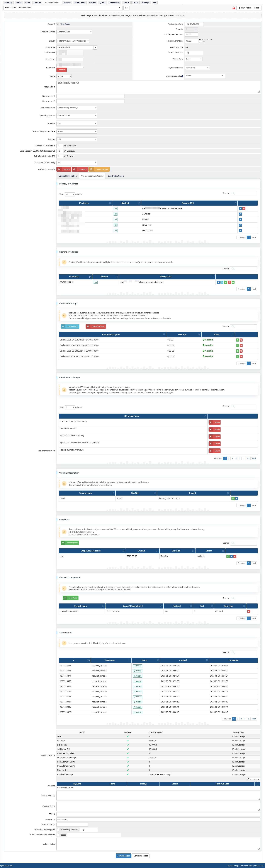The height and width of the screenshot is (868, 265).
Task: Open the Billing Cycle dropdown
Action: pyautogui.click(x=194, y=59)
